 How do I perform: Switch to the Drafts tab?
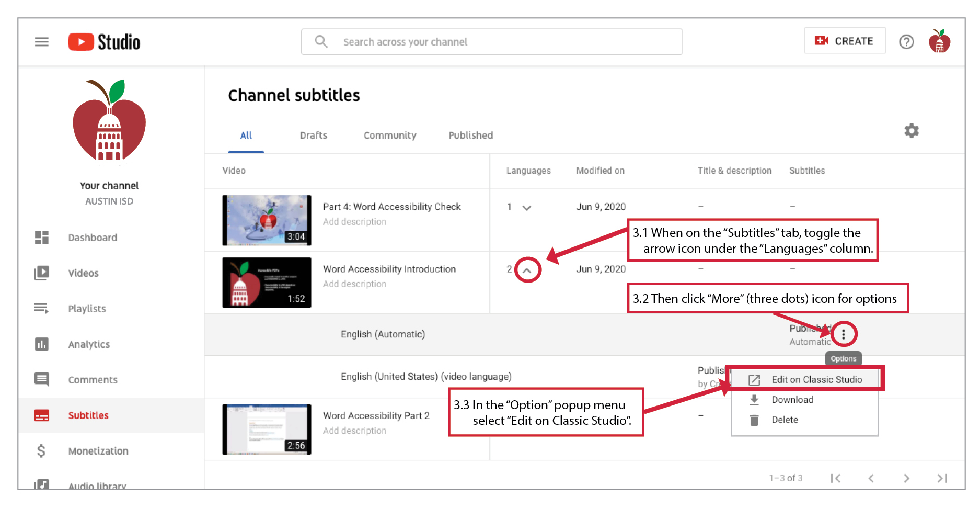(314, 136)
